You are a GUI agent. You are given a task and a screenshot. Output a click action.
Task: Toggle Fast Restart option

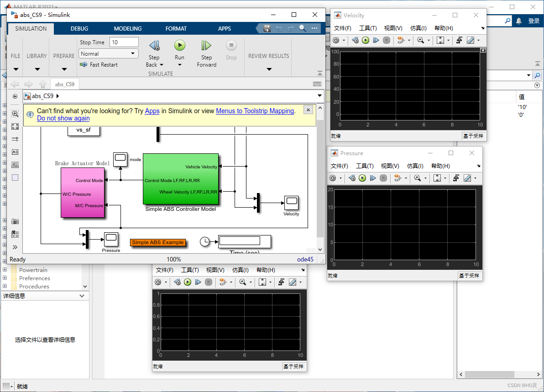[99, 64]
